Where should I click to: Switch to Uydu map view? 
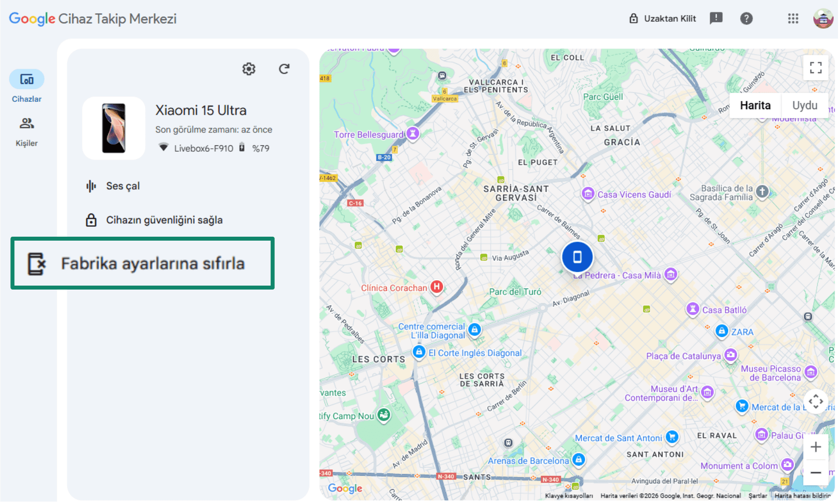pos(804,105)
